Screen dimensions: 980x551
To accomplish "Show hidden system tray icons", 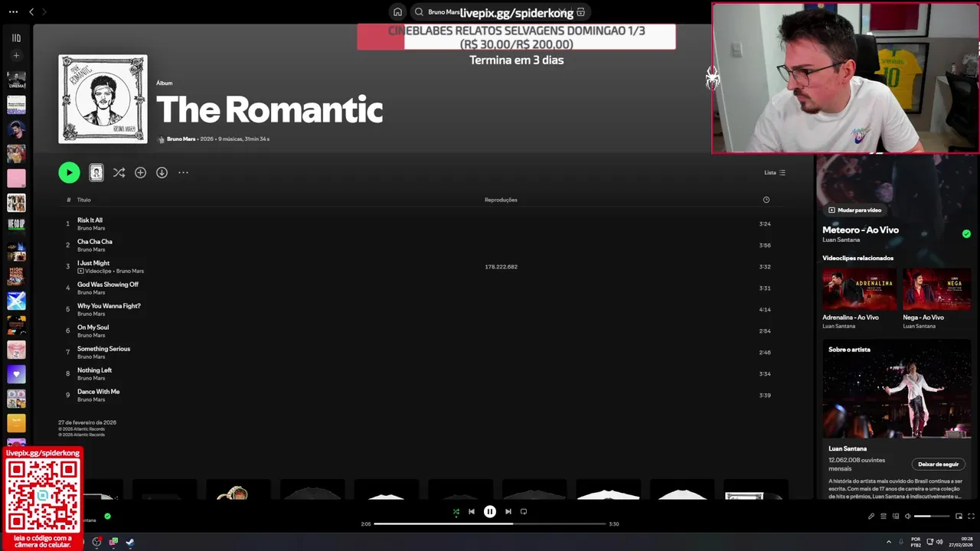I will (890, 542).
